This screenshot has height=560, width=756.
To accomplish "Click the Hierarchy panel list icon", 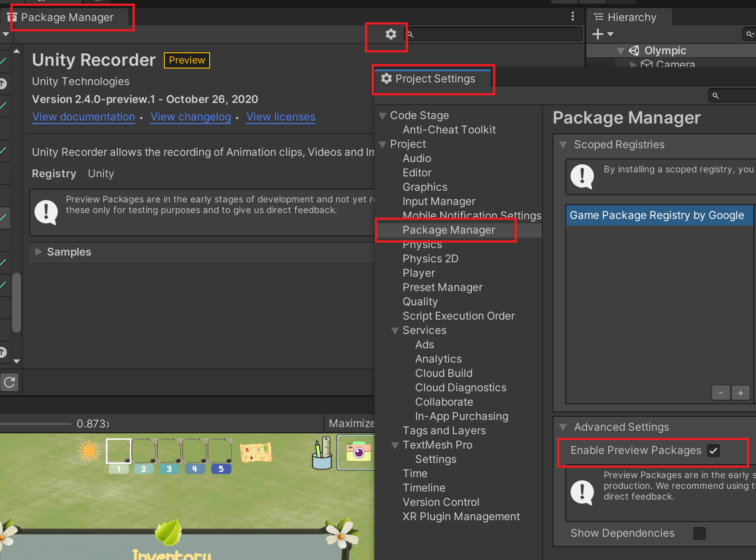I will point(598,17).
